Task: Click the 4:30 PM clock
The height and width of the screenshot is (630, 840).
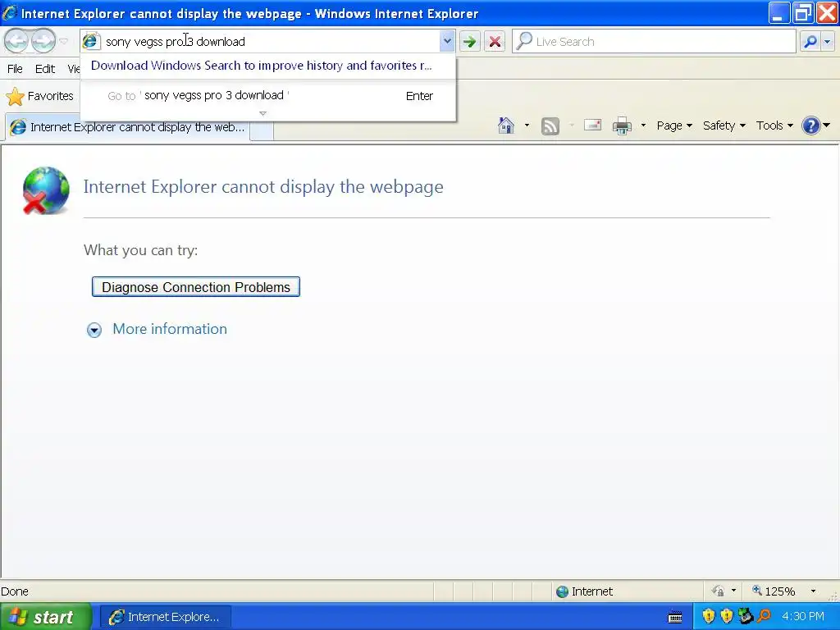Action: pos(802,617)
